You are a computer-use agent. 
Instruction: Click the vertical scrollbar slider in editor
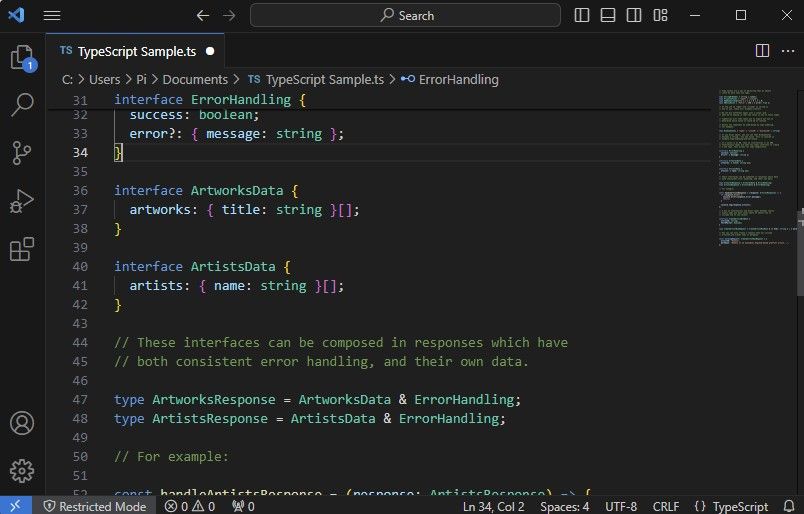(799, 250)
